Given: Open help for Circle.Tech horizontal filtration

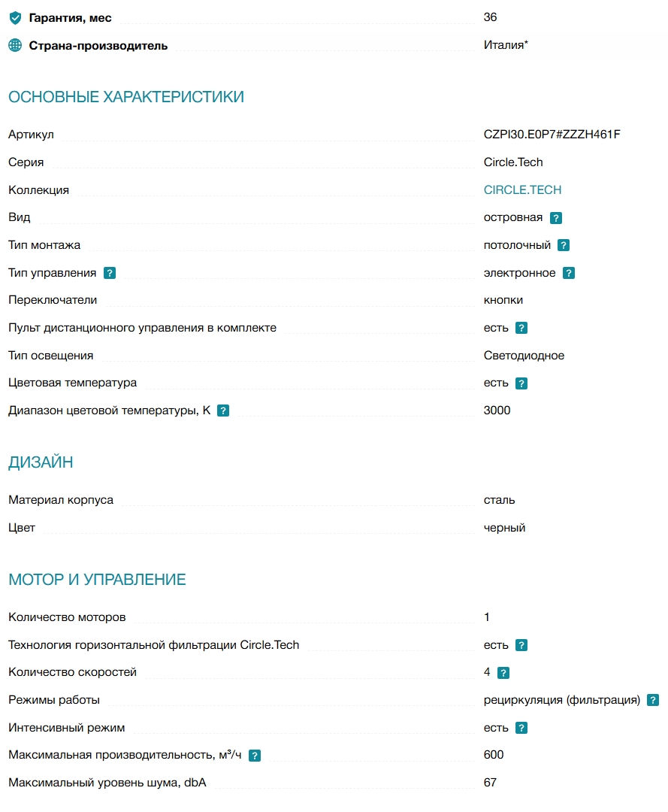Looking at the screenshot, I should [521, 645].
